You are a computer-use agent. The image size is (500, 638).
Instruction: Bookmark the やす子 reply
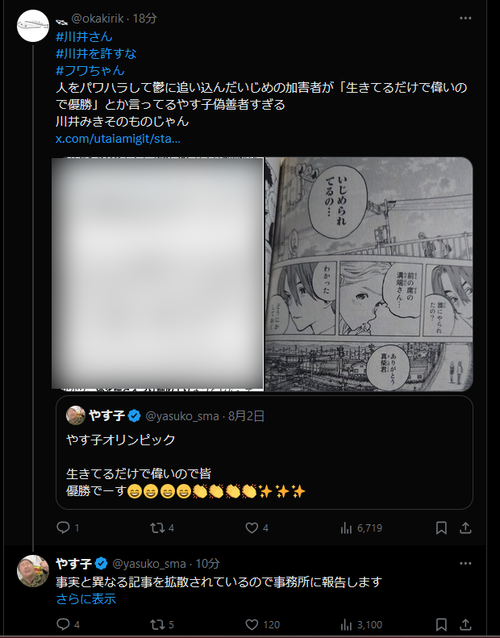[x=441, y=625]
